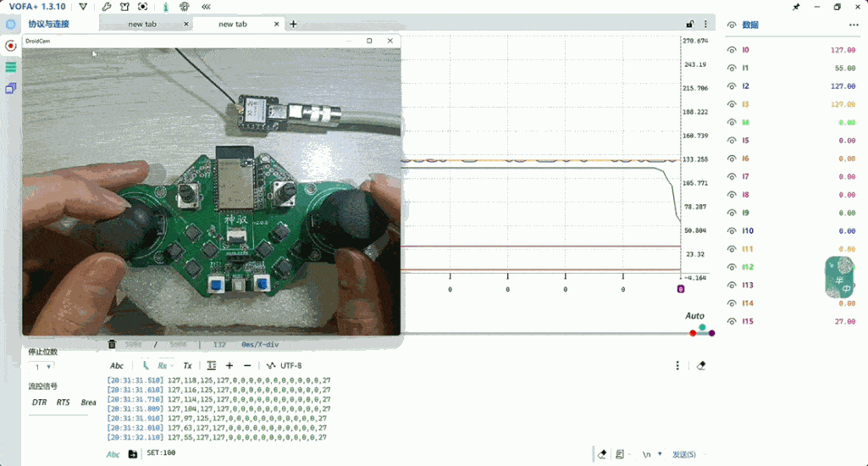
Task: Click the lock icon above the chart
Action: coord(690,25)
